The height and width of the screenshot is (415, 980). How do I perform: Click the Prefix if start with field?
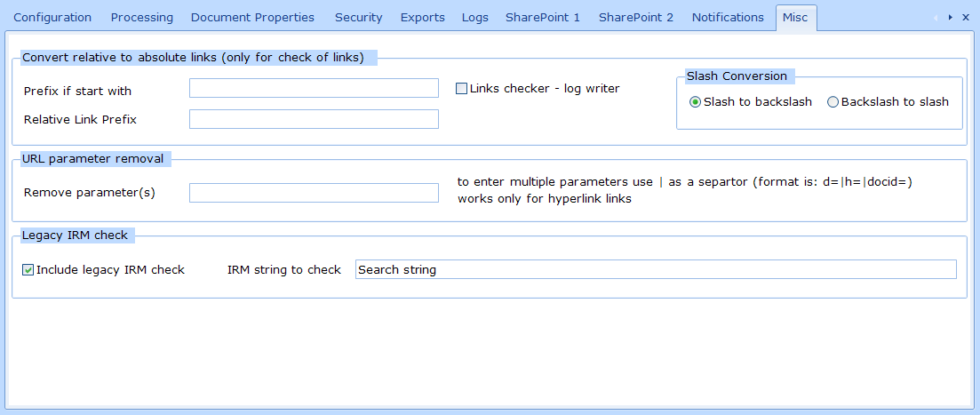(x=314, y=88)
